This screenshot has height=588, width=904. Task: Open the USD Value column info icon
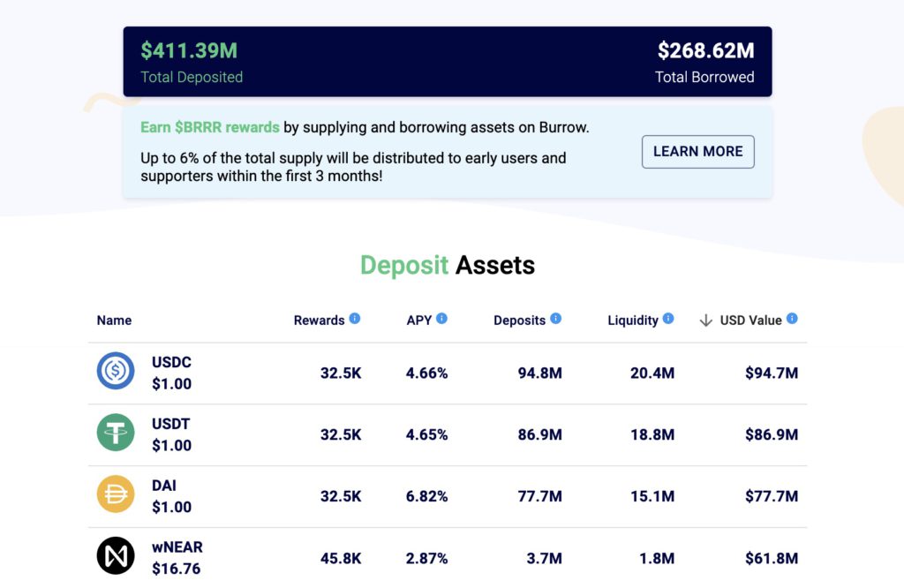792,318
